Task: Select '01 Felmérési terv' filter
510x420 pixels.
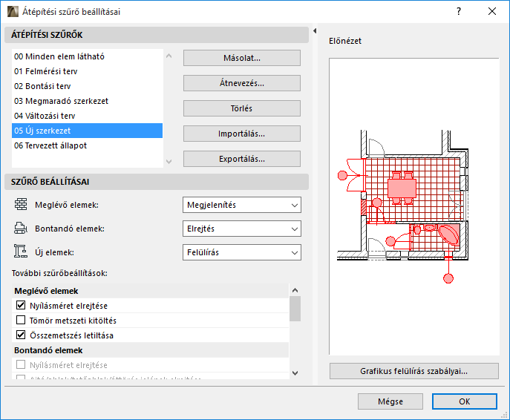Action: coord(87,71)
